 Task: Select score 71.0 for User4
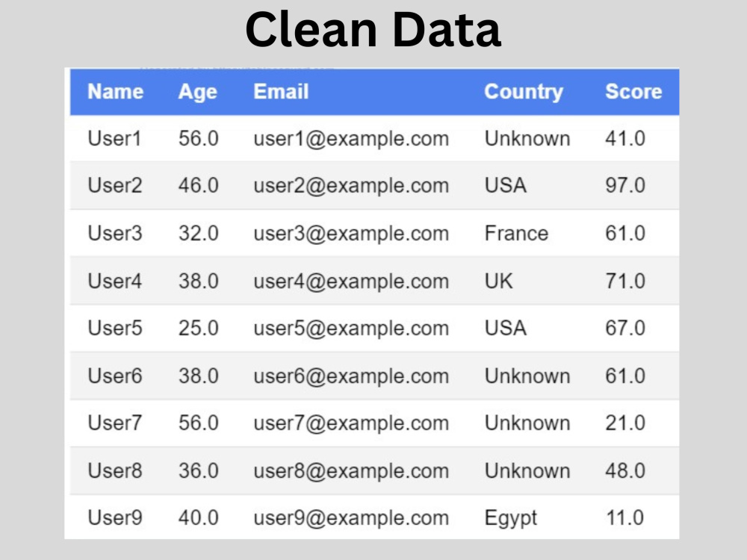point(625,281)
